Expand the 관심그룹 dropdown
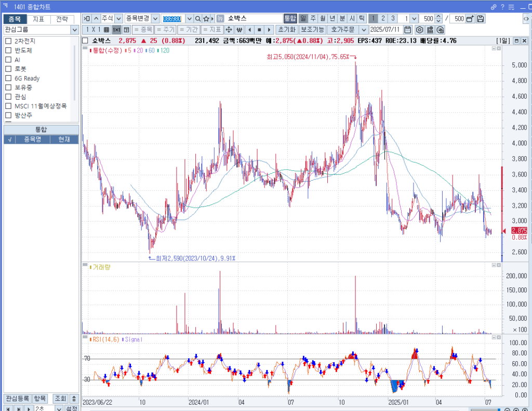 coord(74,30)
